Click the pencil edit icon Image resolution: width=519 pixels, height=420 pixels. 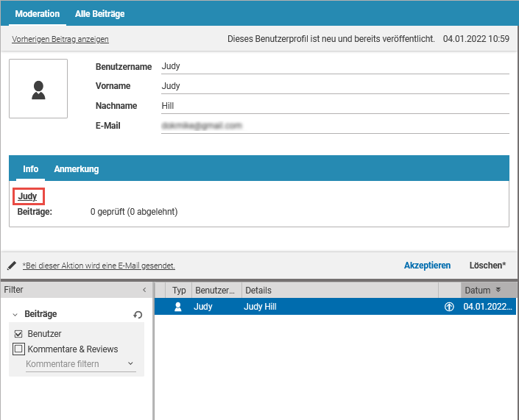point(12,265)
